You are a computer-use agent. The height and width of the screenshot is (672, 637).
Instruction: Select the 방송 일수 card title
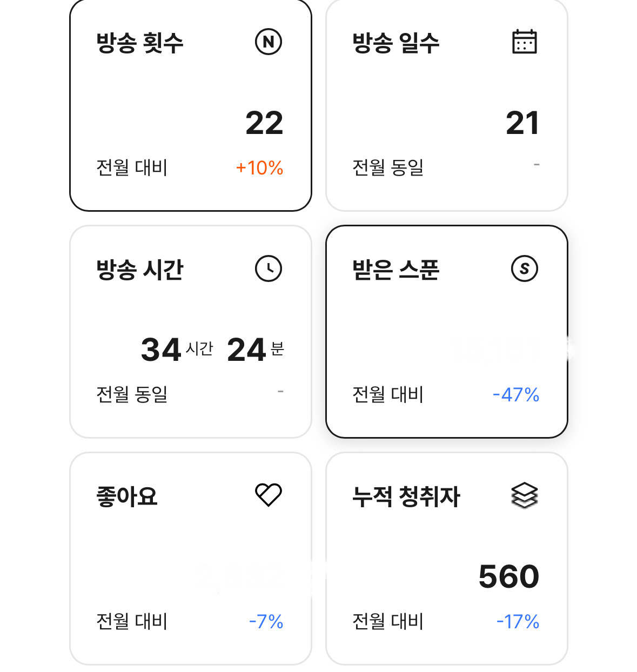tap(396, 43)
